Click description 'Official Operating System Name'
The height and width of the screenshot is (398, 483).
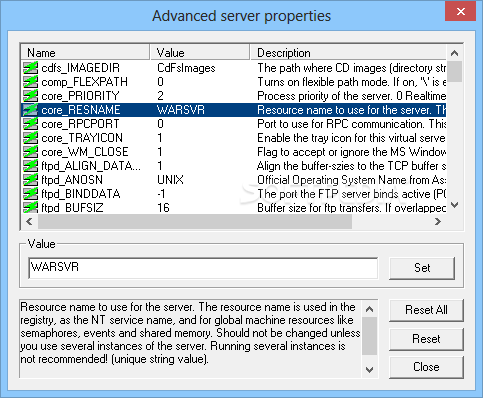click(351, 180)
